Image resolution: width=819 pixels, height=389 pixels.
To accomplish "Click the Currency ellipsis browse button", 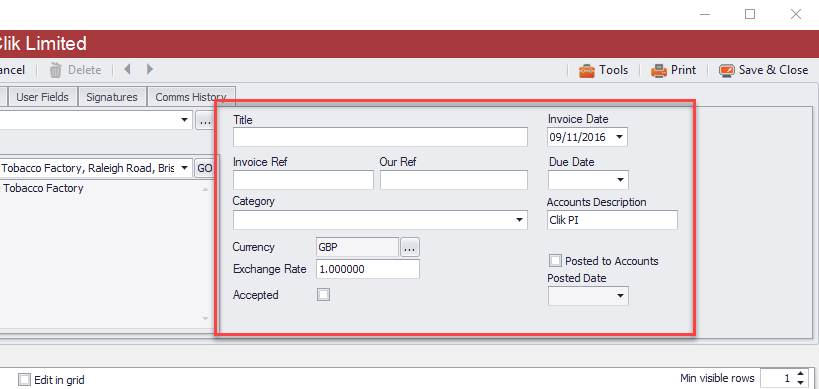I will [x=410, y=247].
